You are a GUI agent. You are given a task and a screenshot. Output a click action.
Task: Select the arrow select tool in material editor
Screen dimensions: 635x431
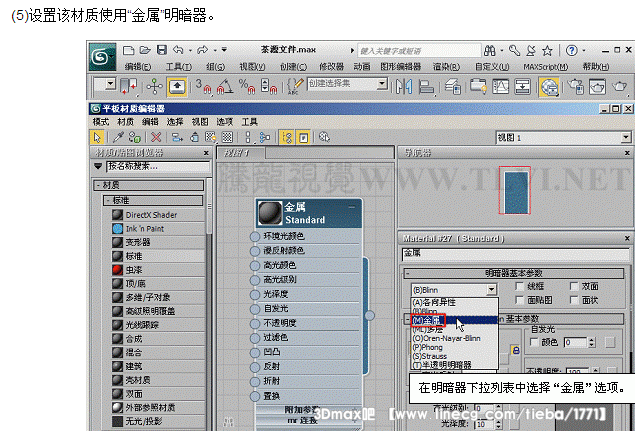click(x=97, y=137)
